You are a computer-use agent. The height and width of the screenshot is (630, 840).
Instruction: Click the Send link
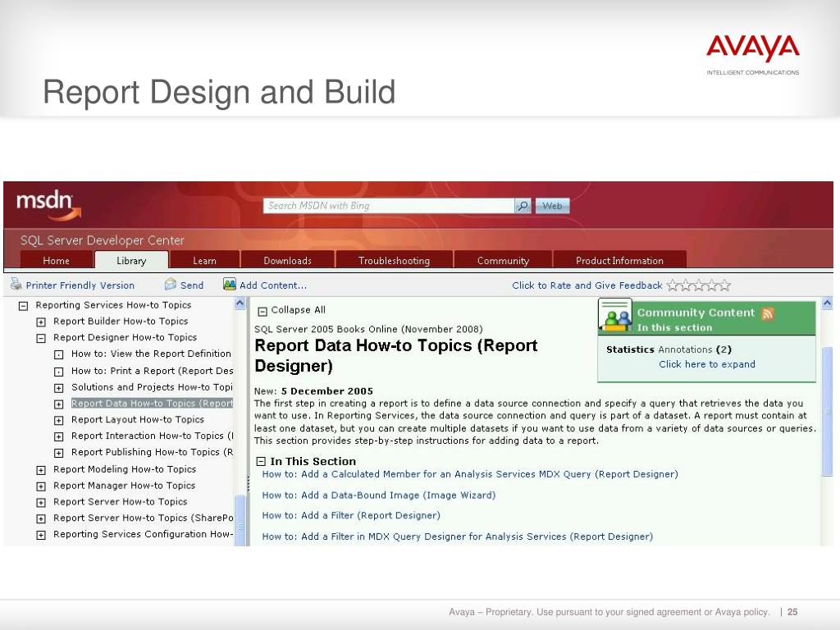(x=192, y=285)
